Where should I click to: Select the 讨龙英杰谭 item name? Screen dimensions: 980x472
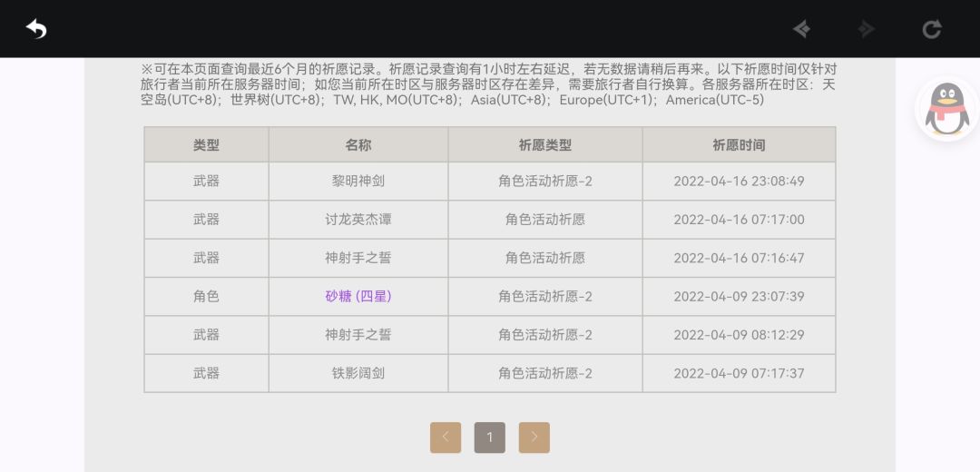click(358, 220)
